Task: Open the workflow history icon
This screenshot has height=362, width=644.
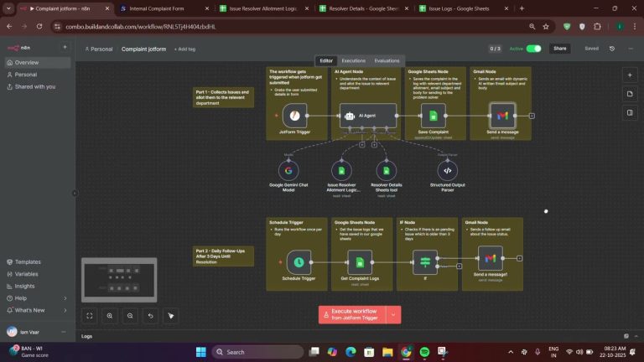Action: (x=612, y=49)
